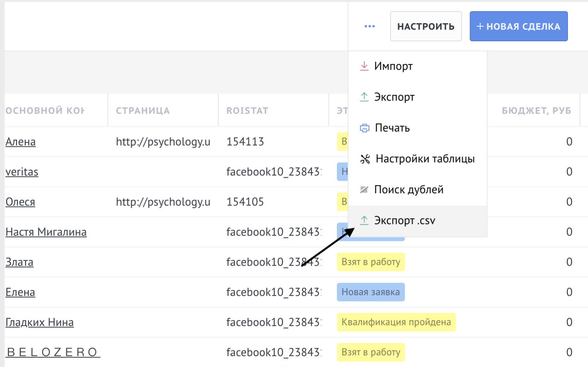Click the arrow icon beside Экспорт .csv
This screenshot has height=367, width=588.
pyautogui.click(x=364, y=221)
